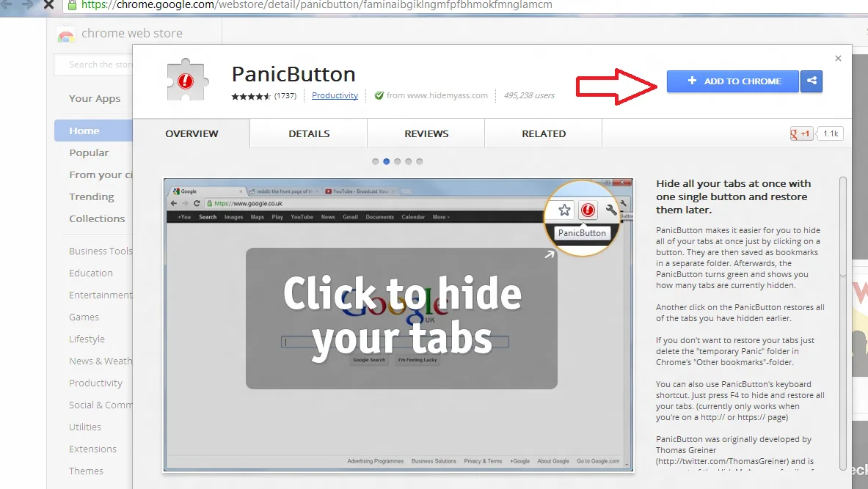This screenshot has height=489, width=868.
Task: Open the Productivity category link
Action: click(x=335, y=95)
